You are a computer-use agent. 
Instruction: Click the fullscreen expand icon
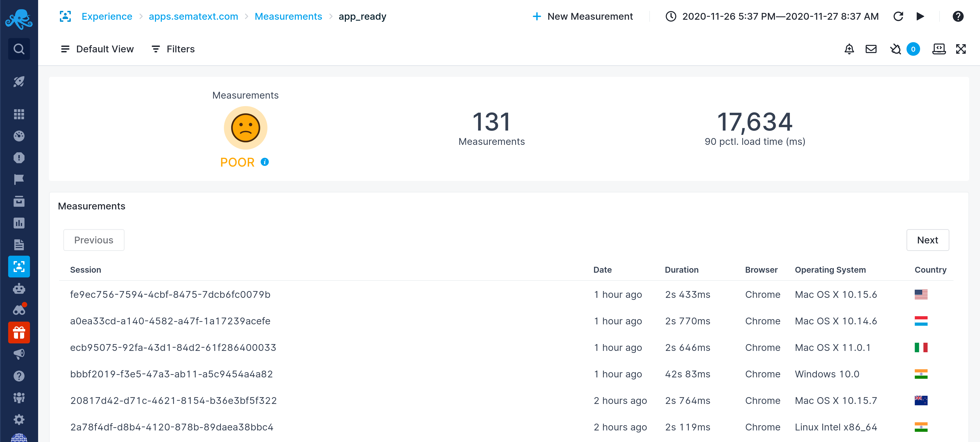(x=961, y=49)
